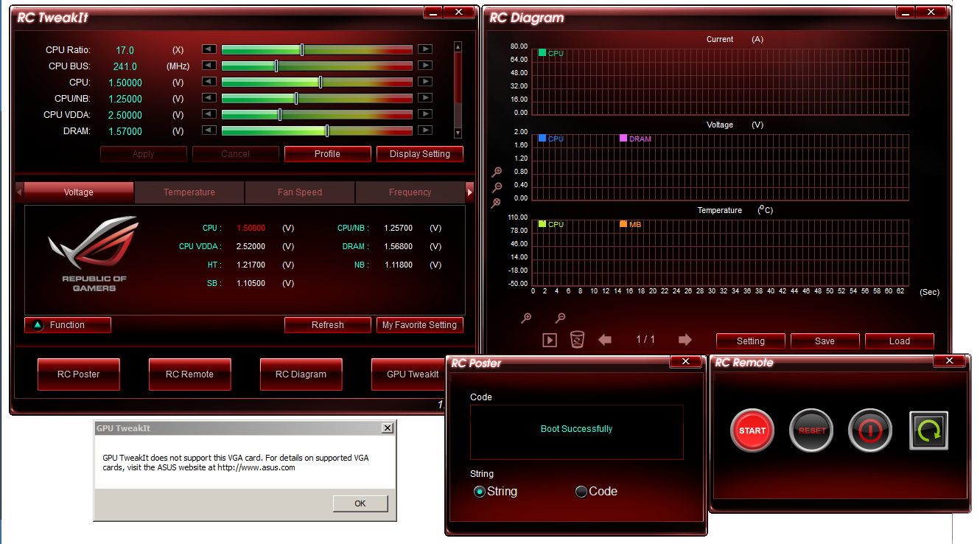Decrease CPU voltage with left arrow
Viewport: 980px width, 544px height.
click(209, 82)
